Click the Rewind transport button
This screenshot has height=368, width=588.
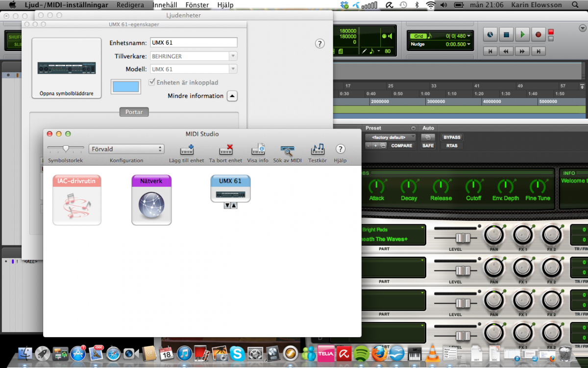pos(506,51)
